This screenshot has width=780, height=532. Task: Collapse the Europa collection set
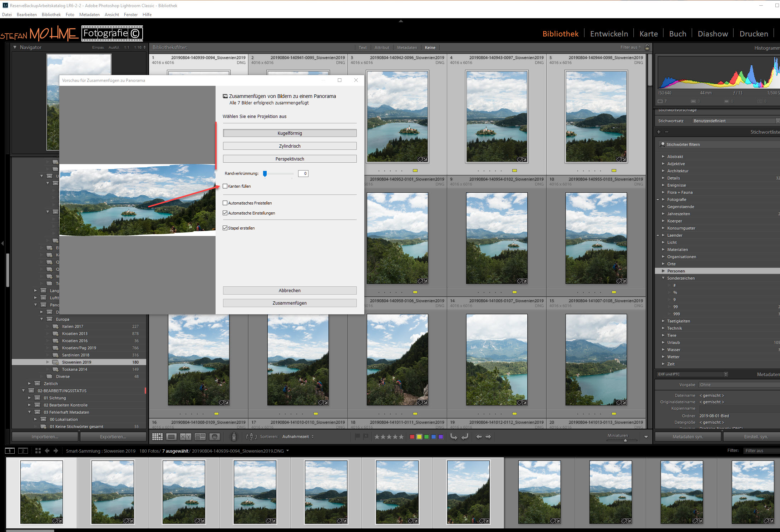coord(42,319)
